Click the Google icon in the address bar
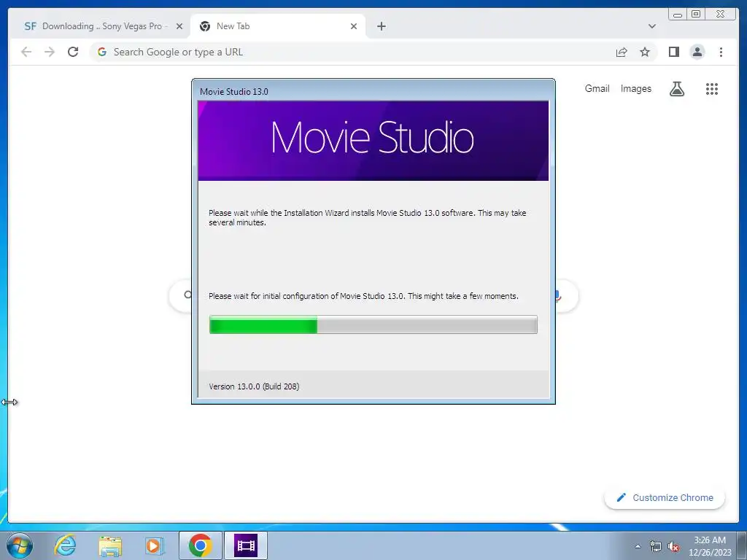This screenshot has width=747, height=560. tap(101, 52)
